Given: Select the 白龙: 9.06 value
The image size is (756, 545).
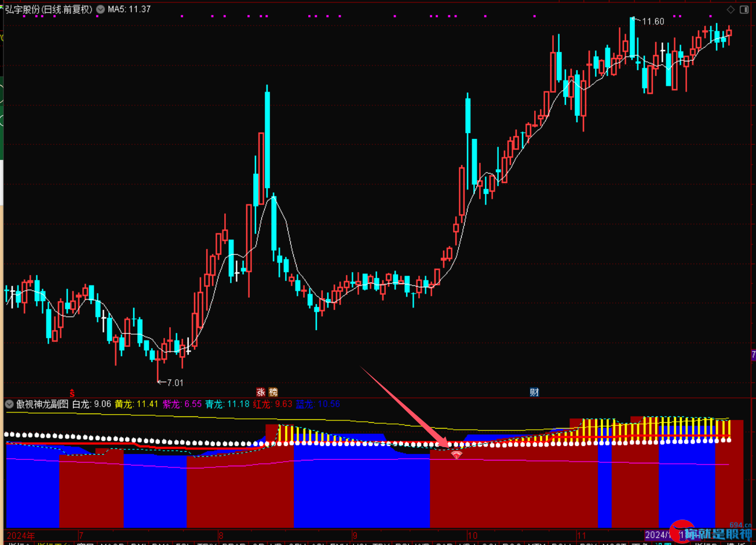Looking at the screenshot, I should point(92,404).
